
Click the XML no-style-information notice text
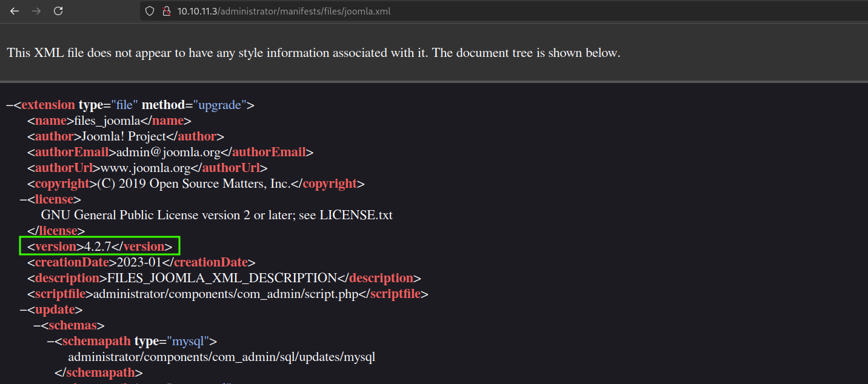coord(313,53)
